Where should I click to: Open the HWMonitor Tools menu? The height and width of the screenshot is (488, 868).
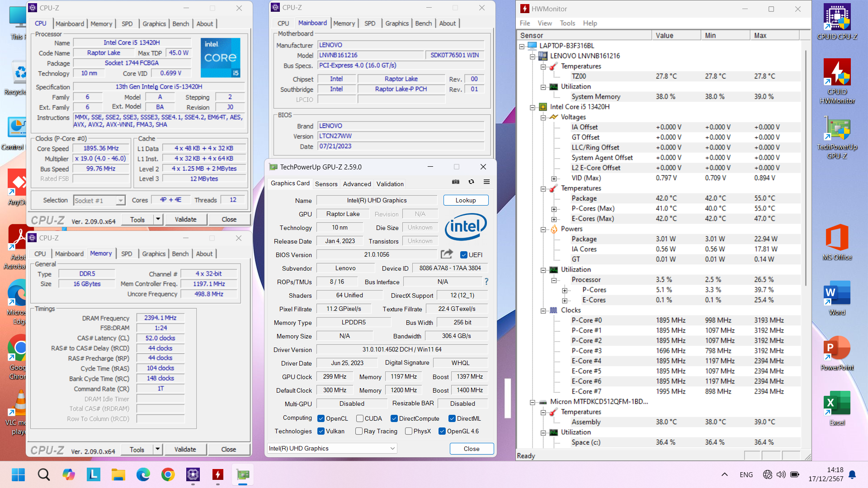tap(567, 23)
